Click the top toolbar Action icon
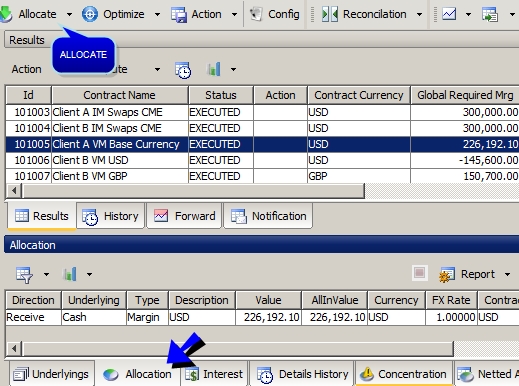 pyautogui.click(x=179, y=15)
